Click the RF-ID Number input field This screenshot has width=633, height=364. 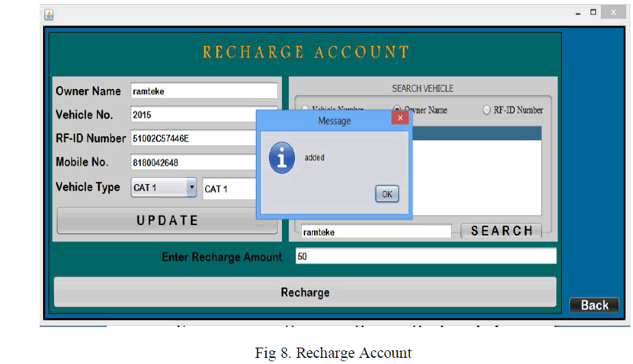point(193,139)
